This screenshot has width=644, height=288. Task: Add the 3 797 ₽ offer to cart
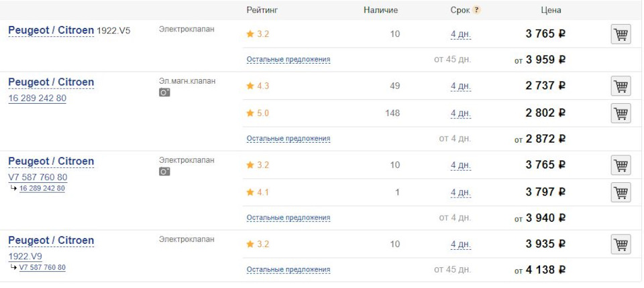pyautogui.click(x=621, y=192)
